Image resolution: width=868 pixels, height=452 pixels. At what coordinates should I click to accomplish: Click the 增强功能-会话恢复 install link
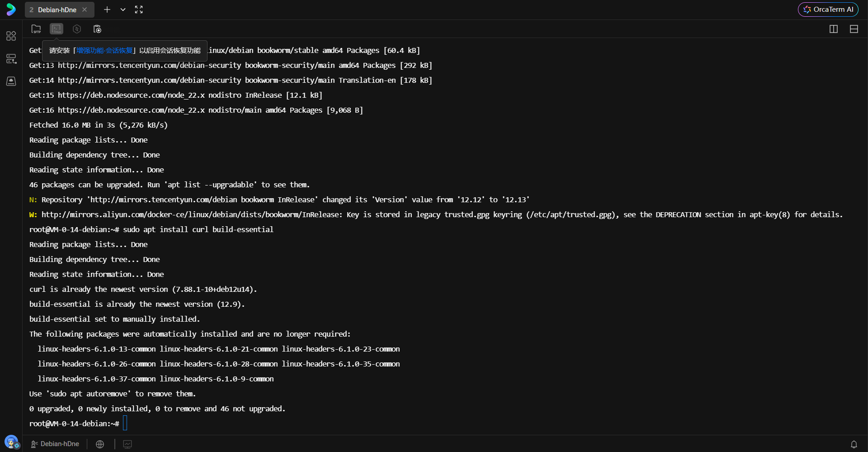coord(105,51)
